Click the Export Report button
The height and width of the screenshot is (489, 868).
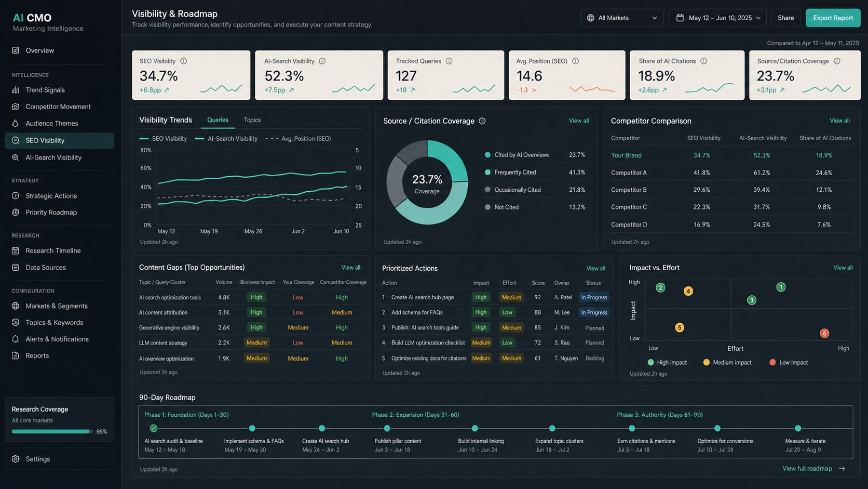pyautogui.click(x=833, y=18)
